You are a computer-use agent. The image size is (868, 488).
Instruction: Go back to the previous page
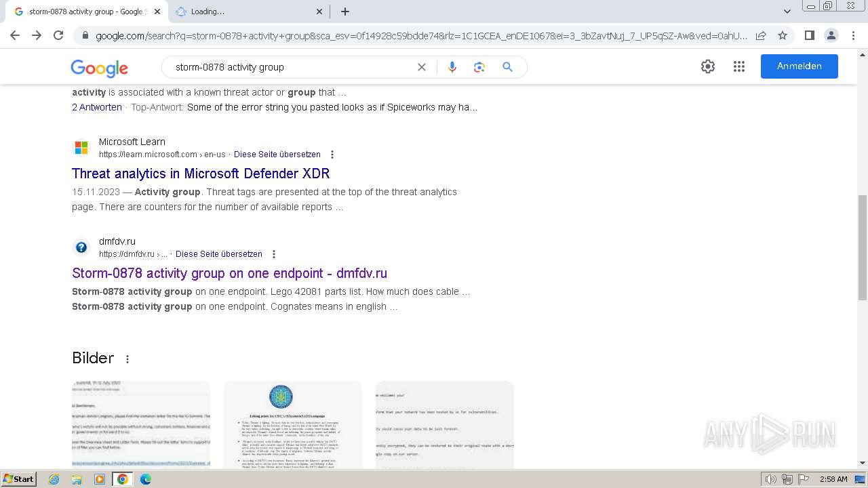click(x=15, y=35)
